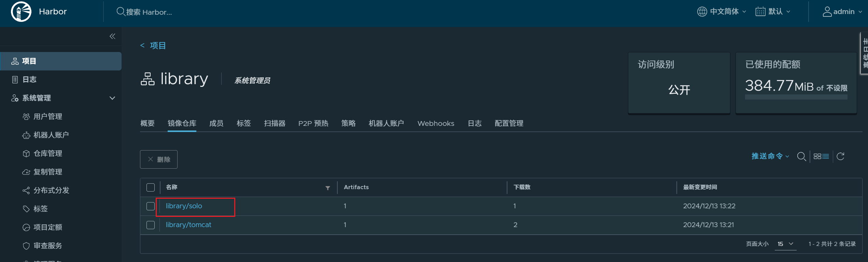Check the library/solo row checkbox
The width and height of the screenshot is (868, 262).
pyautogui.click(x=151, y=206)
